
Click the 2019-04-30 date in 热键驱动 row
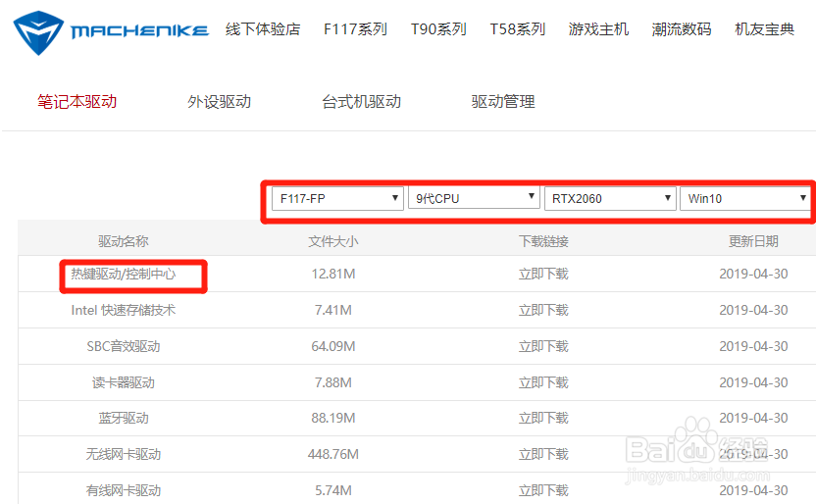click(x=753, y=275)
